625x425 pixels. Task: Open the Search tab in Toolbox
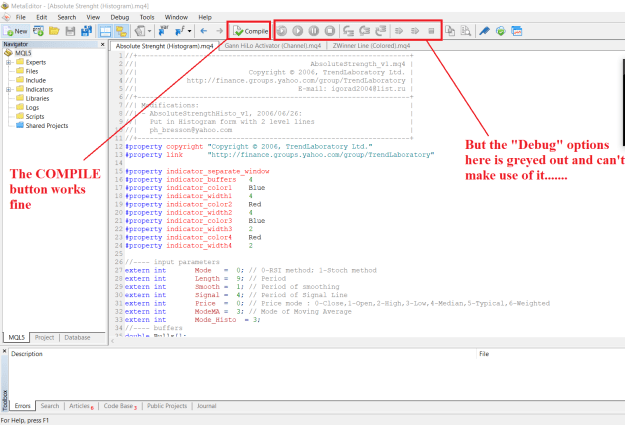tap(50, 406)
